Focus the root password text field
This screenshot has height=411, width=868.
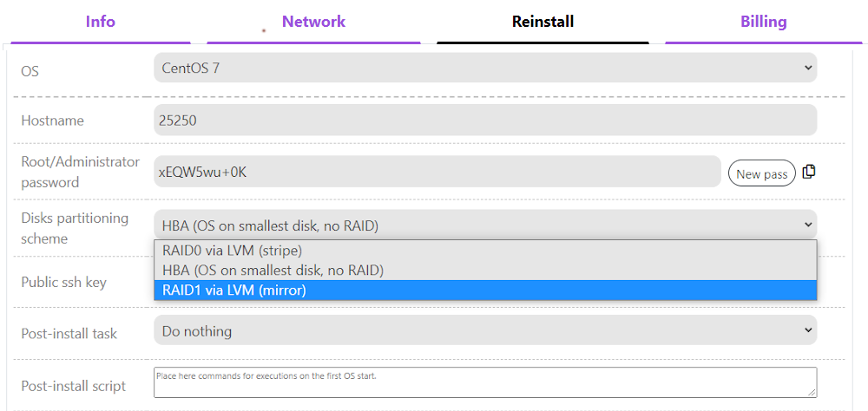(437, 172)
